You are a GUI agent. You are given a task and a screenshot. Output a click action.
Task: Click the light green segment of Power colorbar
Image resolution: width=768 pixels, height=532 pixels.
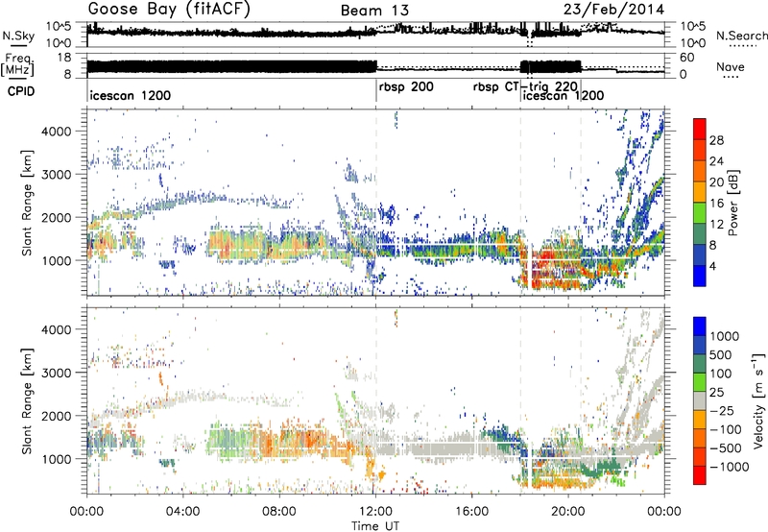[700, 212]
